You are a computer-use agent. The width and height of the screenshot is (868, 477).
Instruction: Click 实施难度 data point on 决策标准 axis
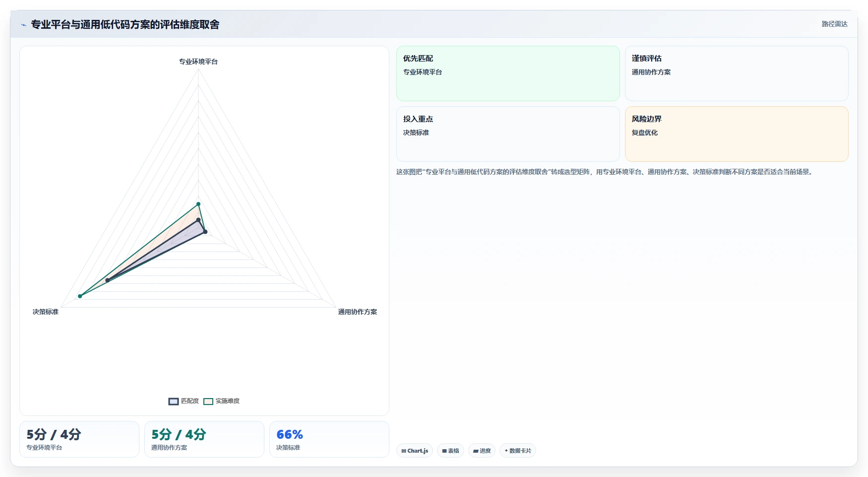click(80, 296)
